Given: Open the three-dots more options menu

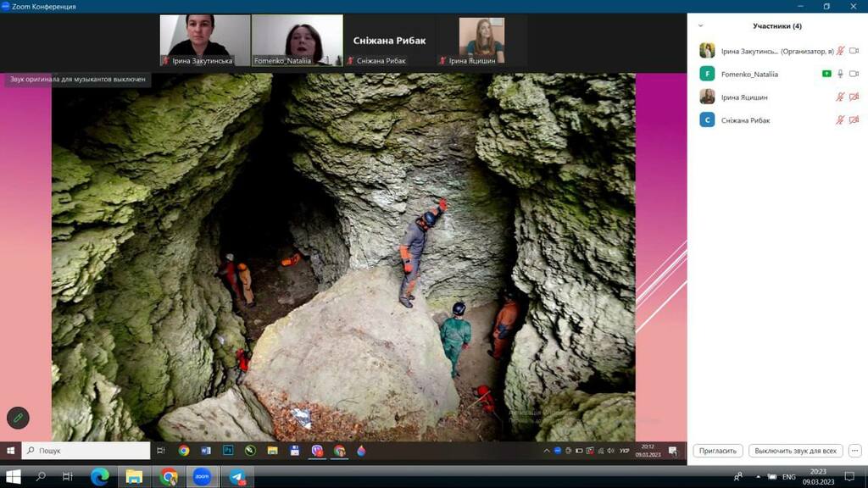Looking at the screenshot, I should tap(854, 451).
